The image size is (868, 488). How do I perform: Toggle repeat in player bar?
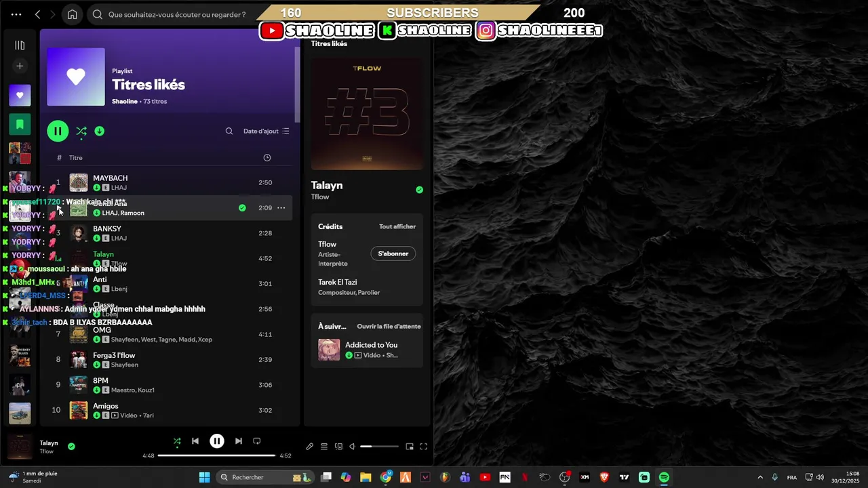tap(257, 441)
